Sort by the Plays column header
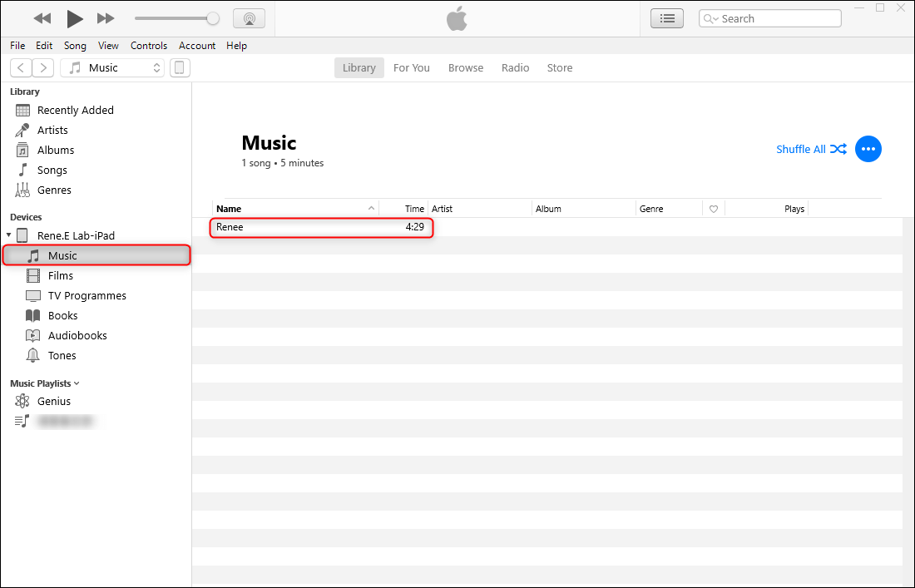The width and height of the screenshot is (915, 588). [x=767, y=209]
